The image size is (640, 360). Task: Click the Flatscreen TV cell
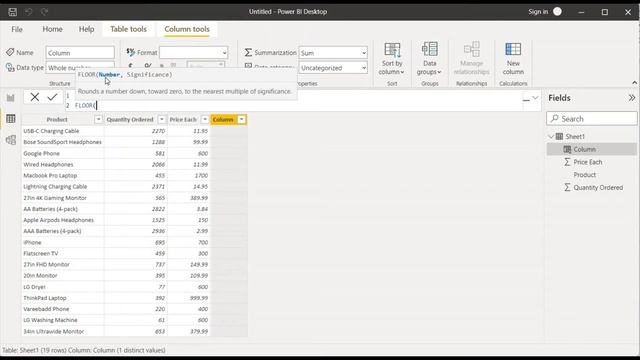[63, 253]
